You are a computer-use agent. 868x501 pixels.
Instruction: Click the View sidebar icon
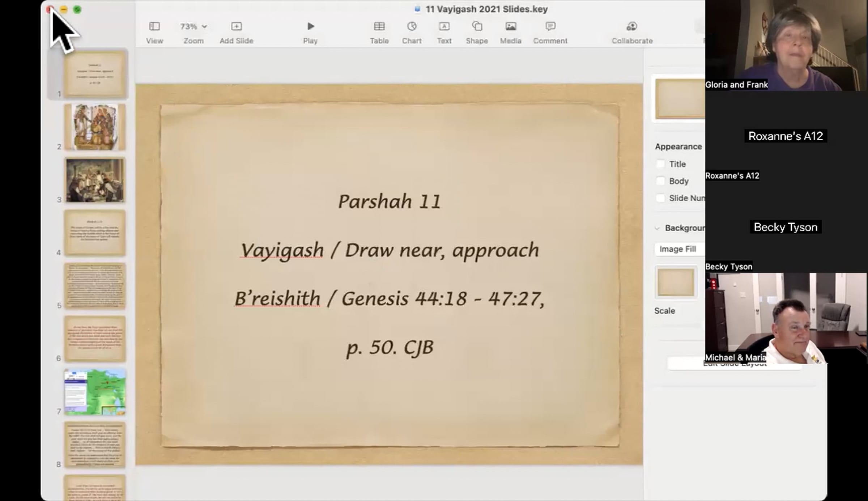(x=154, y=26)
